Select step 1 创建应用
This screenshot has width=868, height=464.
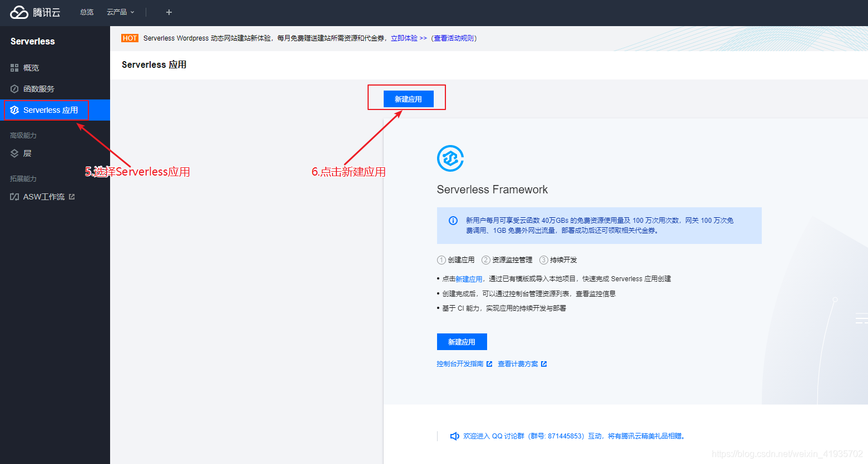point(456,260)
